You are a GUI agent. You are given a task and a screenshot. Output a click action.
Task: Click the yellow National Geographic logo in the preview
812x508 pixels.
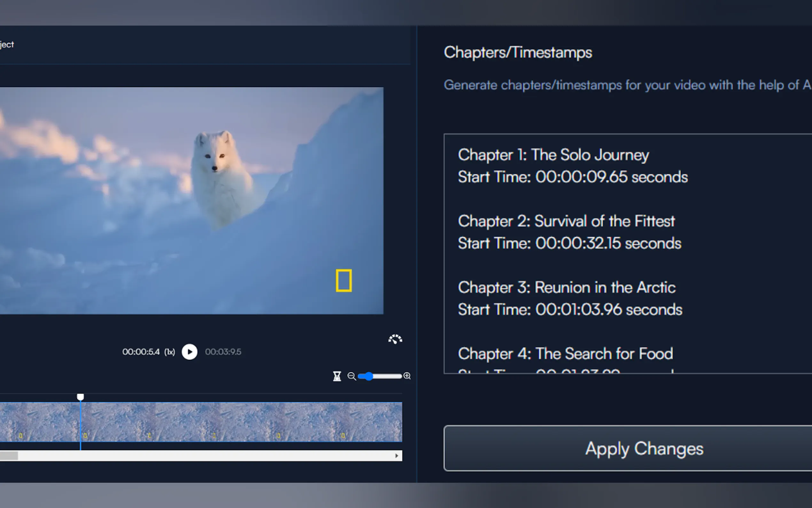coord(343,281)
